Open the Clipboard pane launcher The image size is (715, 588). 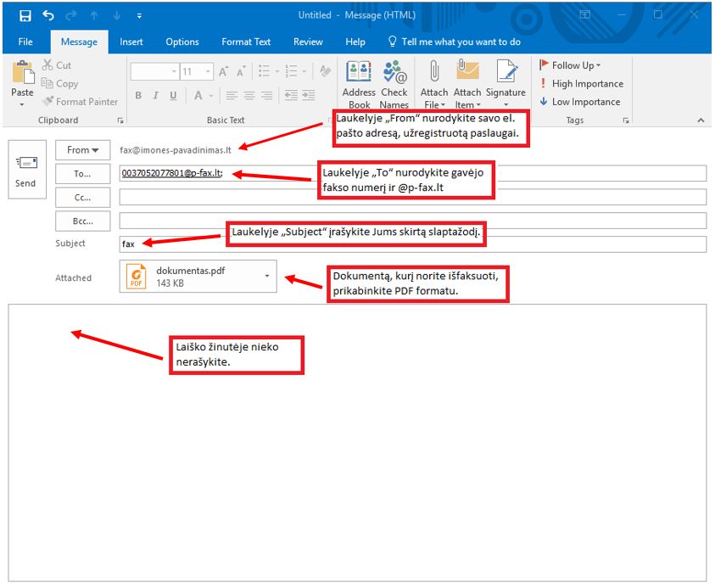(120, 120)
